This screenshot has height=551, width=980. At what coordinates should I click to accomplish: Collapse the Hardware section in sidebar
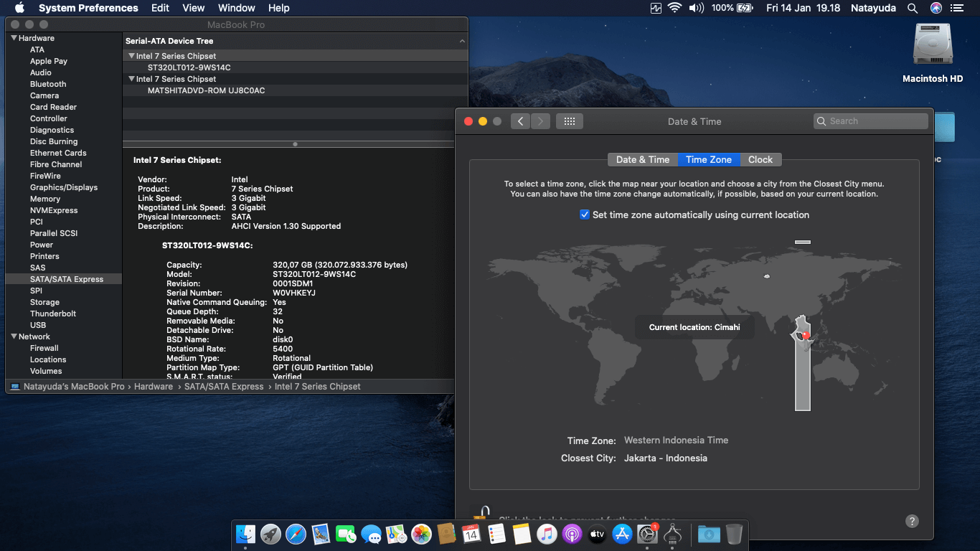coord(14,38)
